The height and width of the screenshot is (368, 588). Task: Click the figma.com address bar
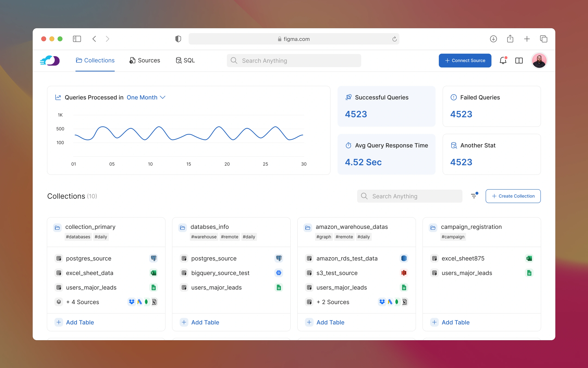tap(294, 39)
